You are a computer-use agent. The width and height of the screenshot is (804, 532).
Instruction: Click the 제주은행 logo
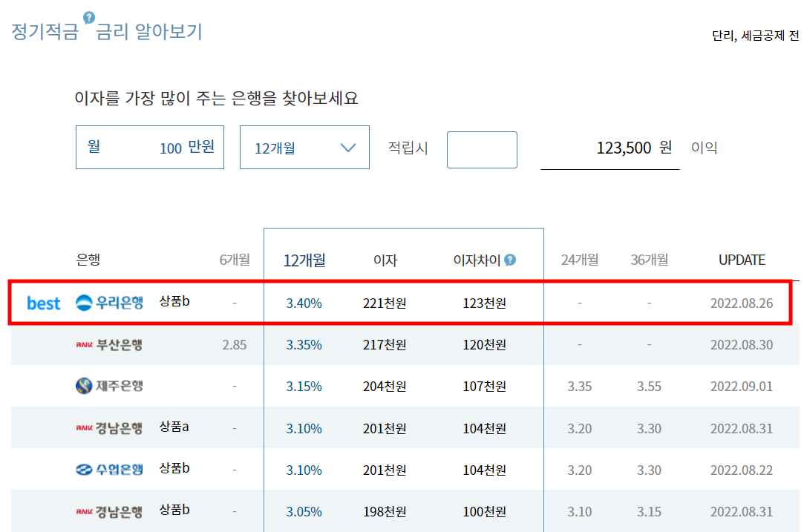pyautogui.click(x=109, y=386)
